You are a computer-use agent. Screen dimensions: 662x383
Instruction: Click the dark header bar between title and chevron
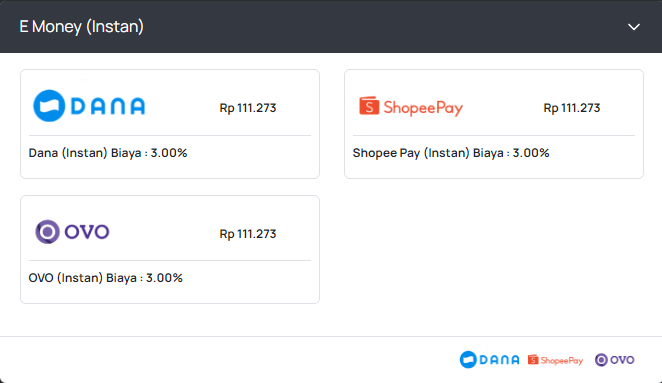pos(384,27)
